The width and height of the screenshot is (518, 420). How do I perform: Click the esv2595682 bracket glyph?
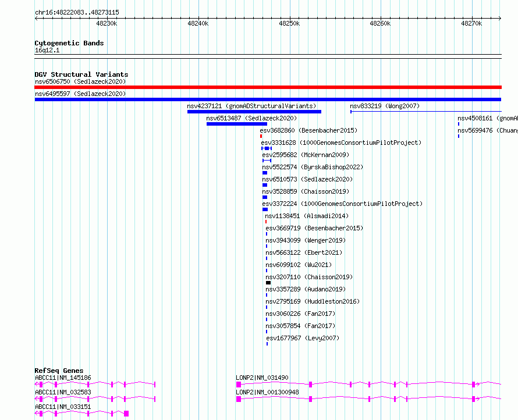point(267,161)
